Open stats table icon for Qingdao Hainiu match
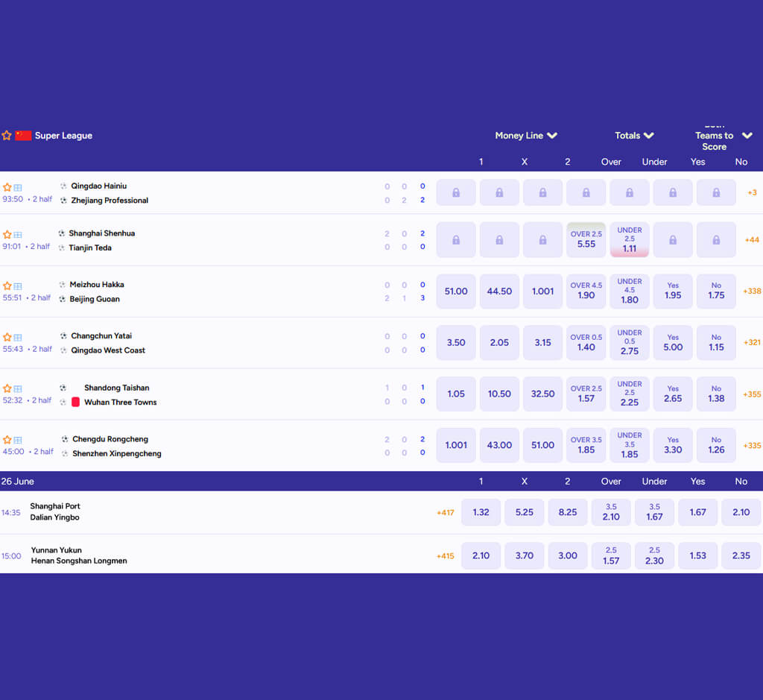This screenshot has height=700, width=763. click(x=18, y=187)
